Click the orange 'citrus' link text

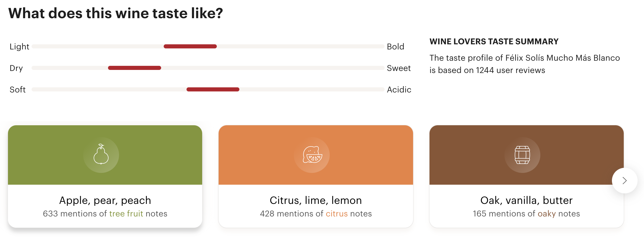pyautogui.click(x=337, y=214)
